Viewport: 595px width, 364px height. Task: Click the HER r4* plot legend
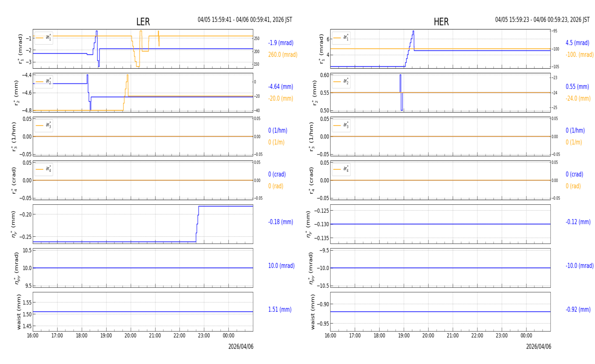341,169
